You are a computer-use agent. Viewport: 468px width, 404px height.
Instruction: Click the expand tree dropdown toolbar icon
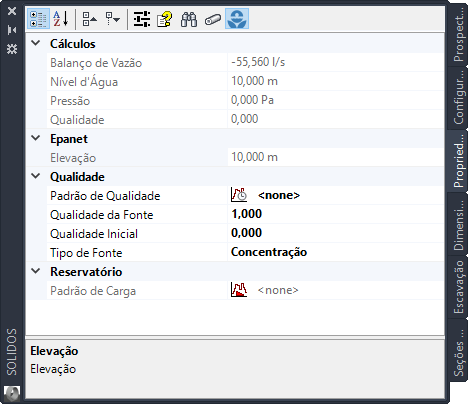click(113, 19)
